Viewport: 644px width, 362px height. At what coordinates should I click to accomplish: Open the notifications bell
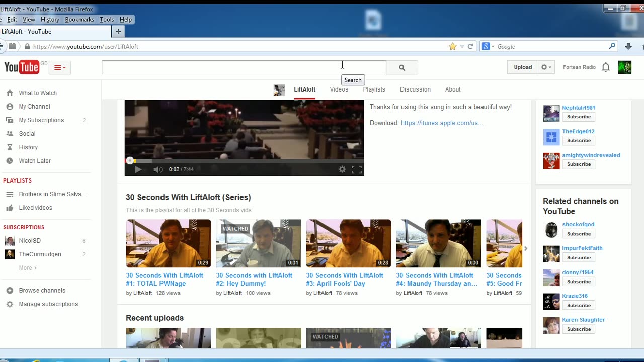point(606,67)
